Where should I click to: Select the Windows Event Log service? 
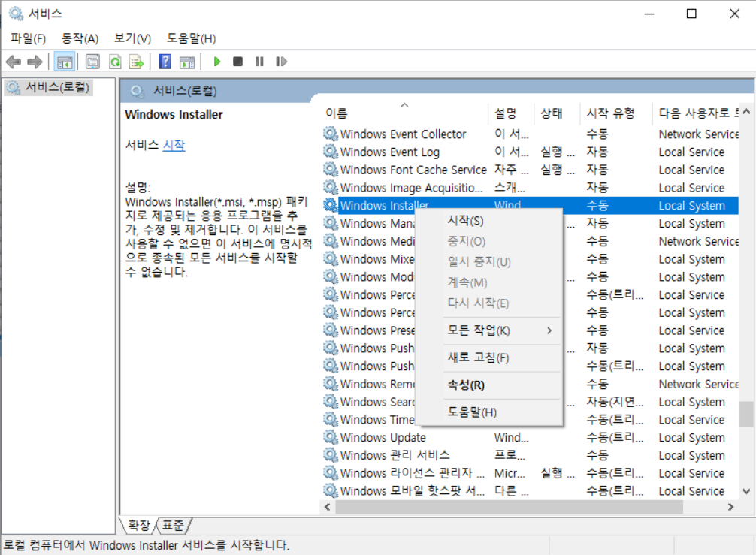[531, 152]
